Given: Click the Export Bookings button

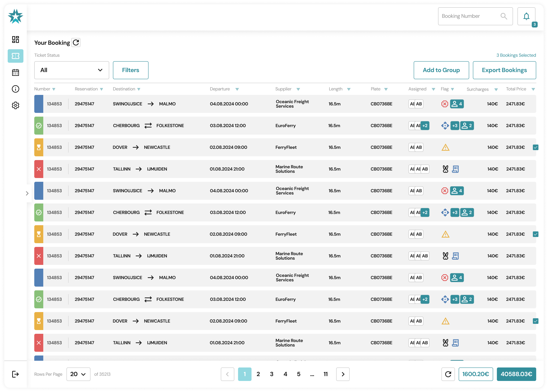Looking at the screenshot, I should coord(504,70).
